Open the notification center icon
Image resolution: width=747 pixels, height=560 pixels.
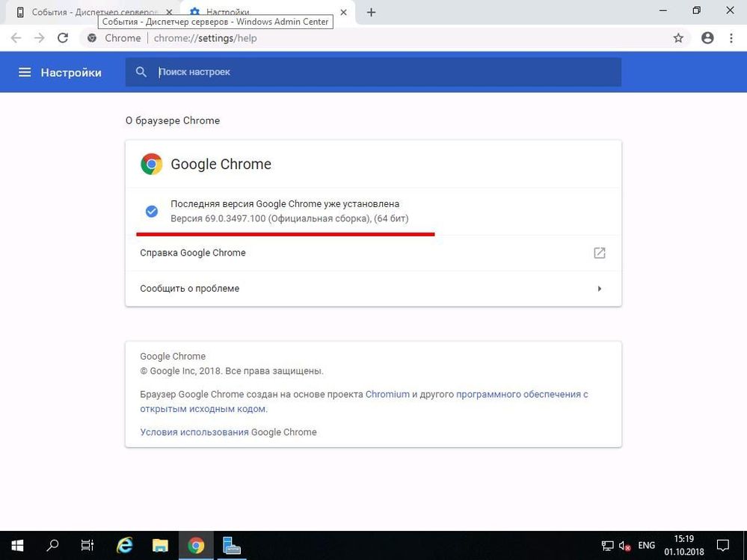[x=723, y=545]
